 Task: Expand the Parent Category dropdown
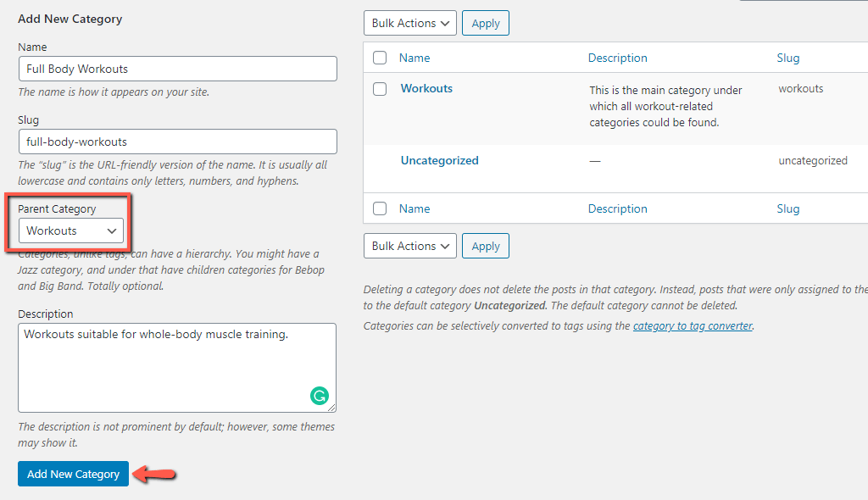tap(71, 231)
